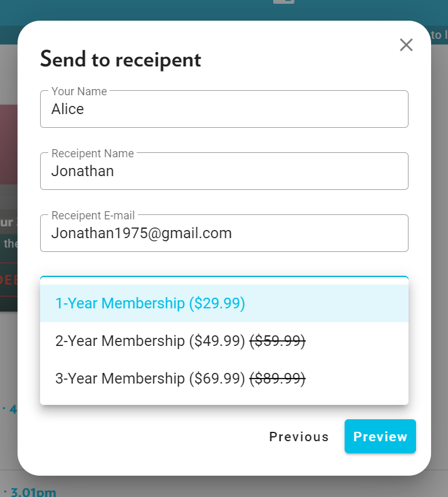Click the cut-off header text at top right

(x=439, y=35)
